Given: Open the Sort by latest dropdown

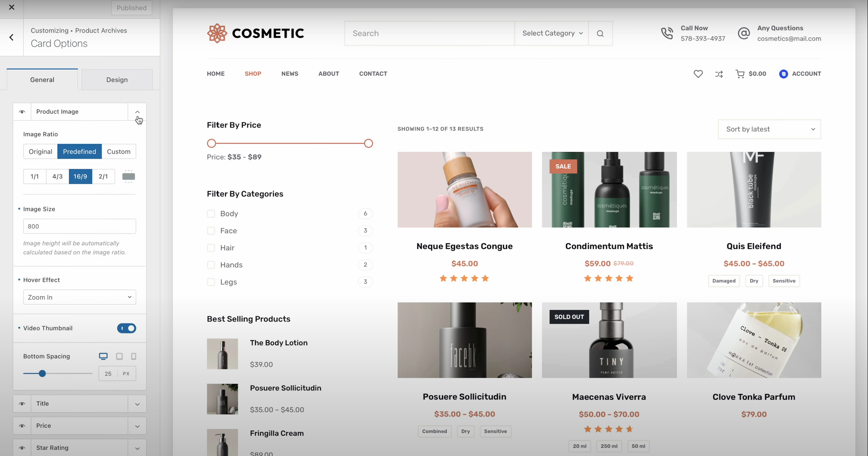Looking at the screenshot, I should [769, 129].
